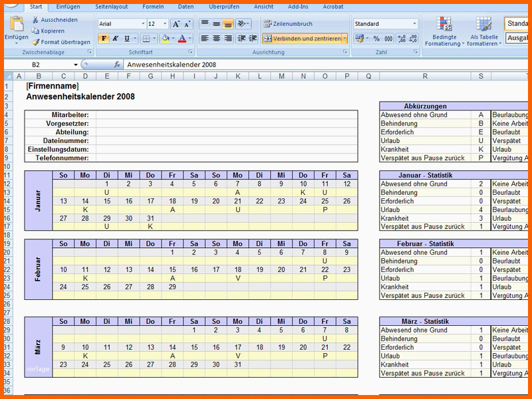
Task: Toggle bold formatting (F button)
Action: 104,39
